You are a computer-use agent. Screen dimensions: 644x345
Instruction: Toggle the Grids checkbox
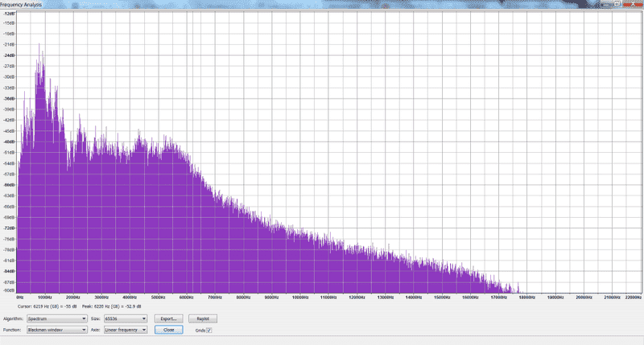[209, 330]
